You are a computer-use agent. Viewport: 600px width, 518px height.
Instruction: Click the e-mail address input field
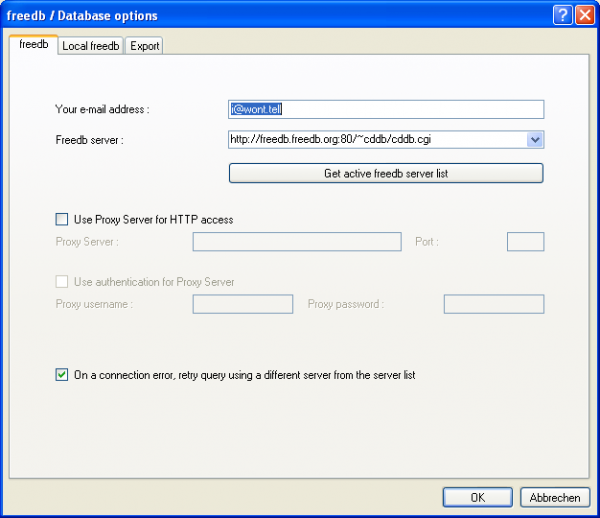(386, 109)
